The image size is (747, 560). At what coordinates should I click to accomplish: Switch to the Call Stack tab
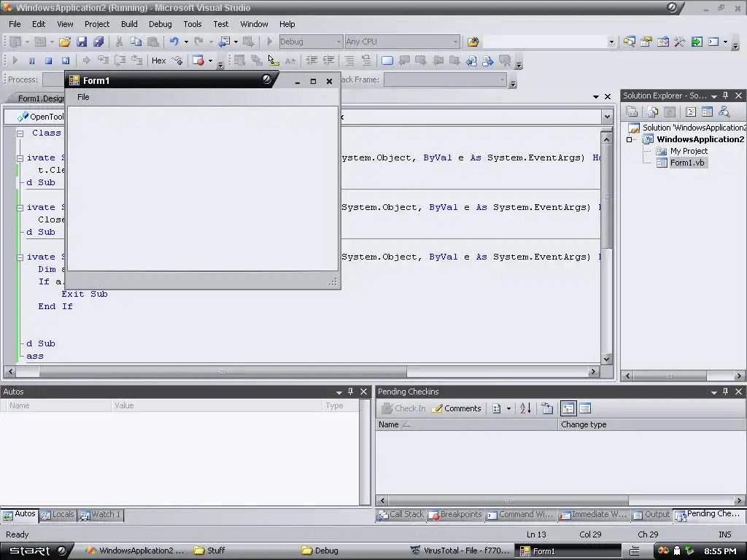pos(402,515)
